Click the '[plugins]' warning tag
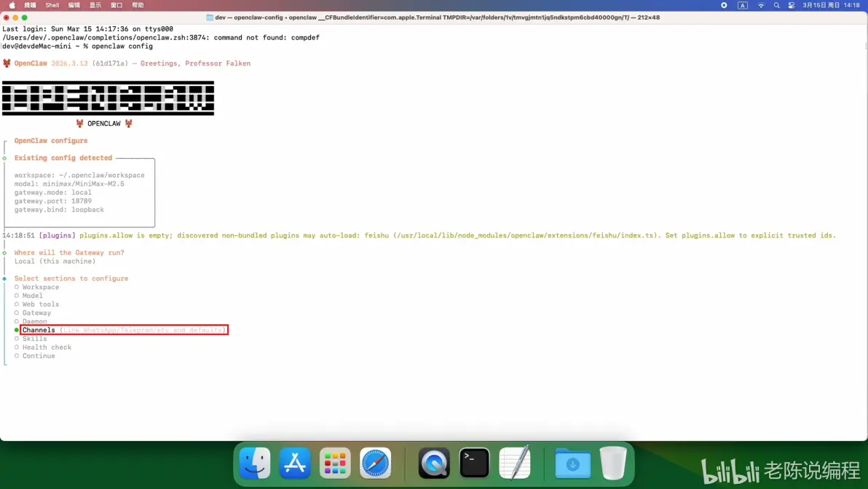 pos(57,235)
